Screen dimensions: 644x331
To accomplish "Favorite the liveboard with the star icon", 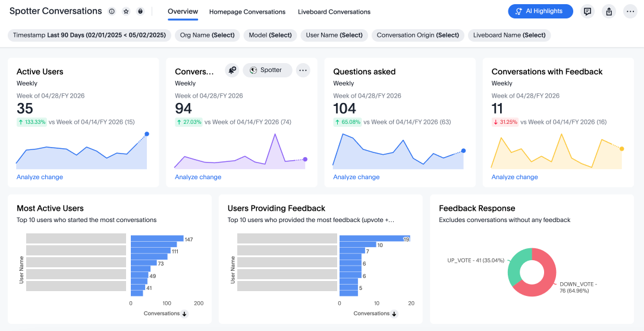I will (126, 11).
